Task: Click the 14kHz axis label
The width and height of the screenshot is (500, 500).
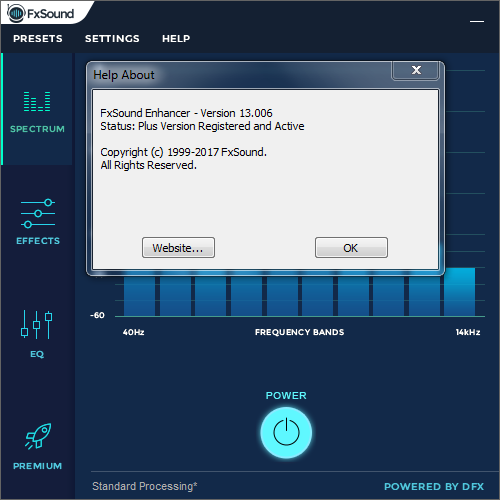Action: (x=468, y=332)
